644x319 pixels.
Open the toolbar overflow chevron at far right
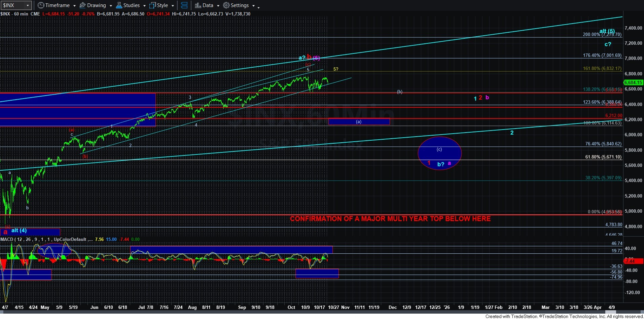pos(258,7)
